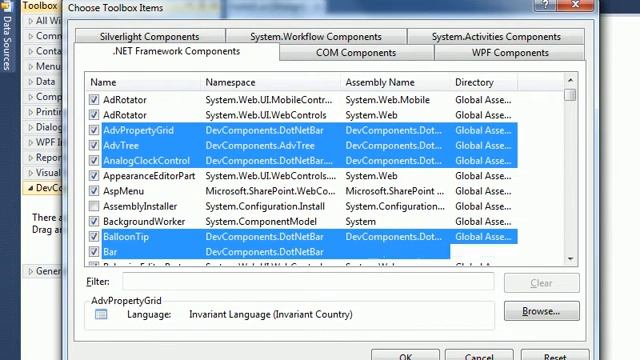Uncheck the BalloonTip checkbox
Screen dimensions: 640x360
(x=94, y=237)
